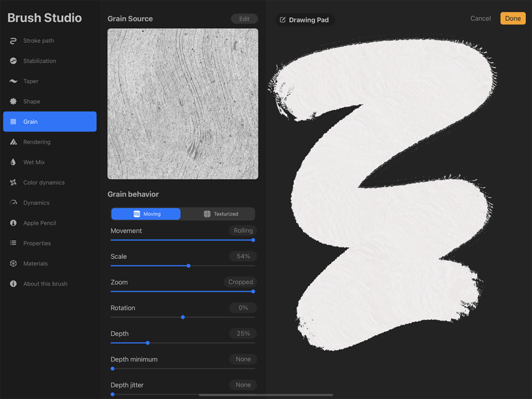
Task: Click the Depth jitter slider handle
Action: [x=113, y=394]
